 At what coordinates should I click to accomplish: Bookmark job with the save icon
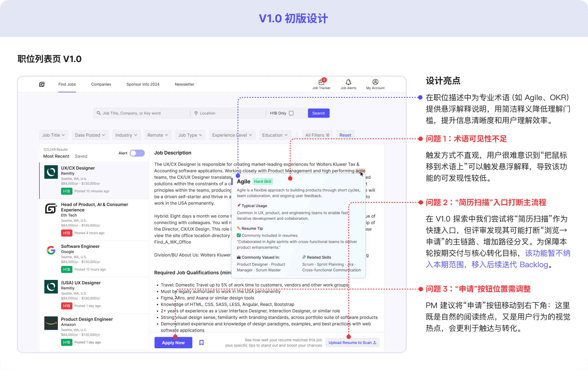pyautogui.click(x=201, y=343)
